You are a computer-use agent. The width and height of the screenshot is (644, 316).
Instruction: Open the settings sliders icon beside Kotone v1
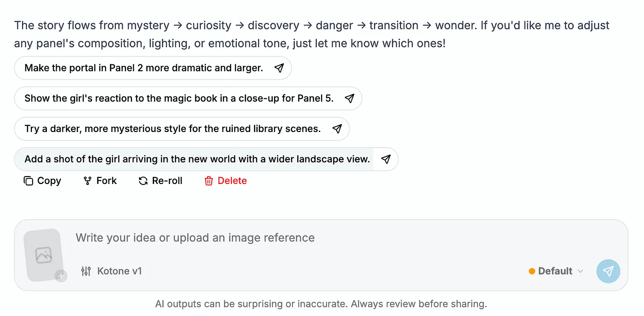(x=86, y=271)
